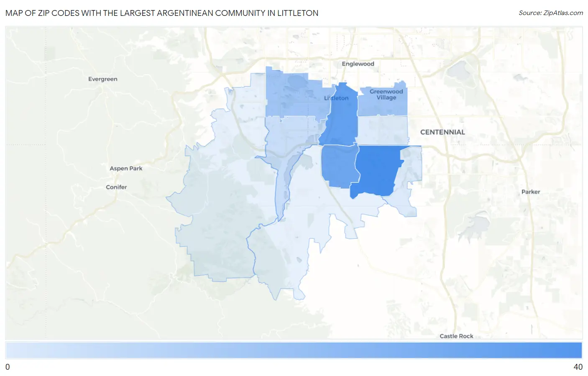
Task: Click the Source: ZipAtlas.com attribution
Action: tap(551, 13)
